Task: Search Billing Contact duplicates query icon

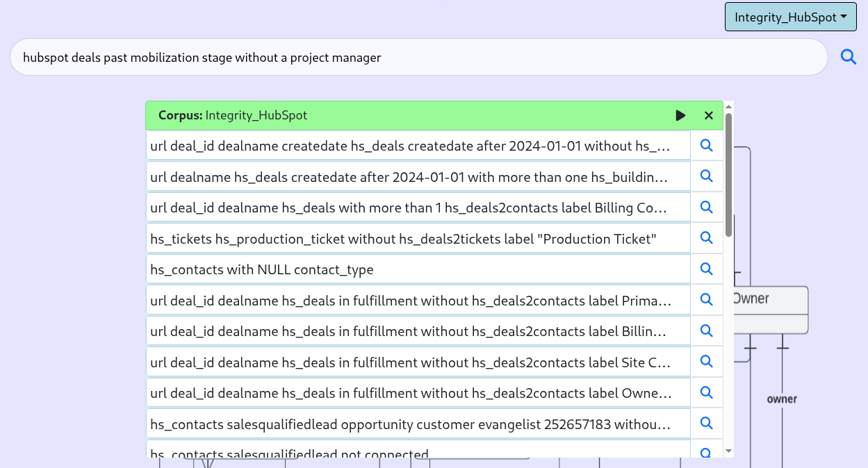Action: 706,207
